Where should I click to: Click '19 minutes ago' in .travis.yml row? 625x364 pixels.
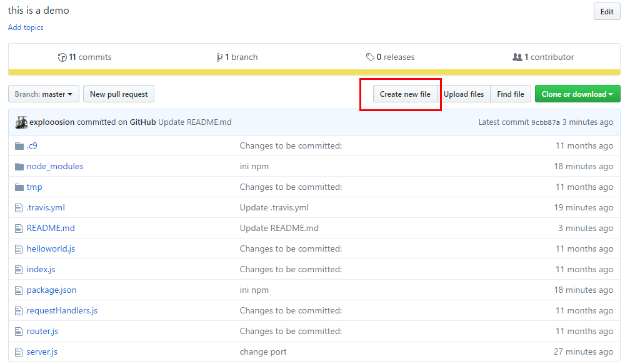pos(583,208)
